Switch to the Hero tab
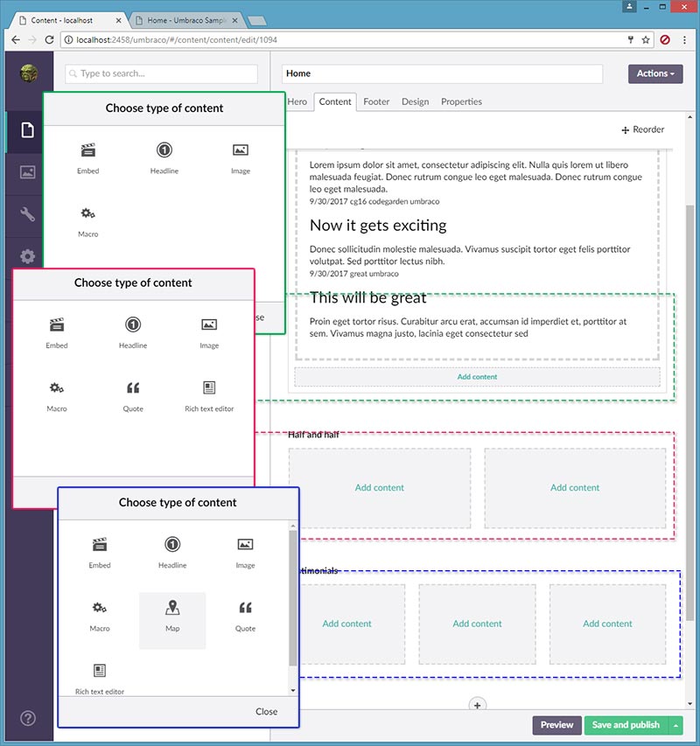 (x=297, y=101)
